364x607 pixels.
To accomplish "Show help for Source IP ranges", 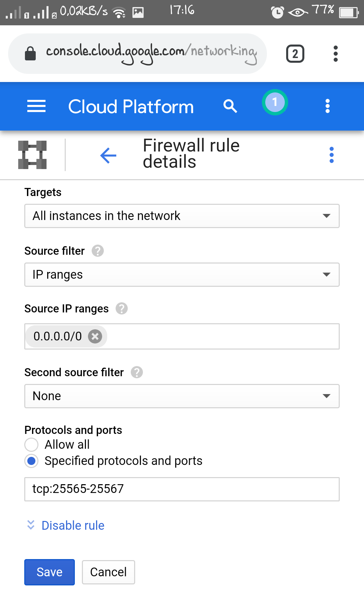I will pos(122,309).
